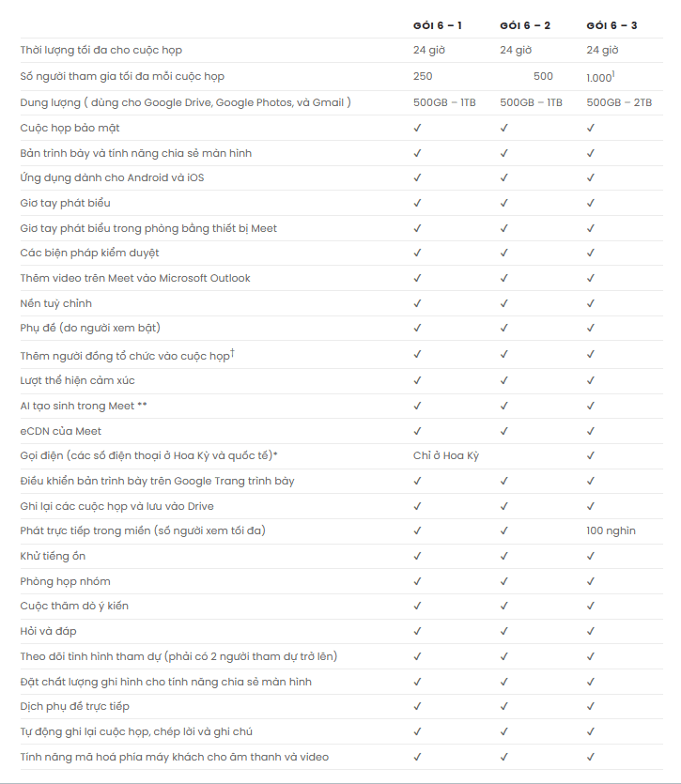Click the 'Chỉ ở Hoa Kỳ' cell

[446, 456]
